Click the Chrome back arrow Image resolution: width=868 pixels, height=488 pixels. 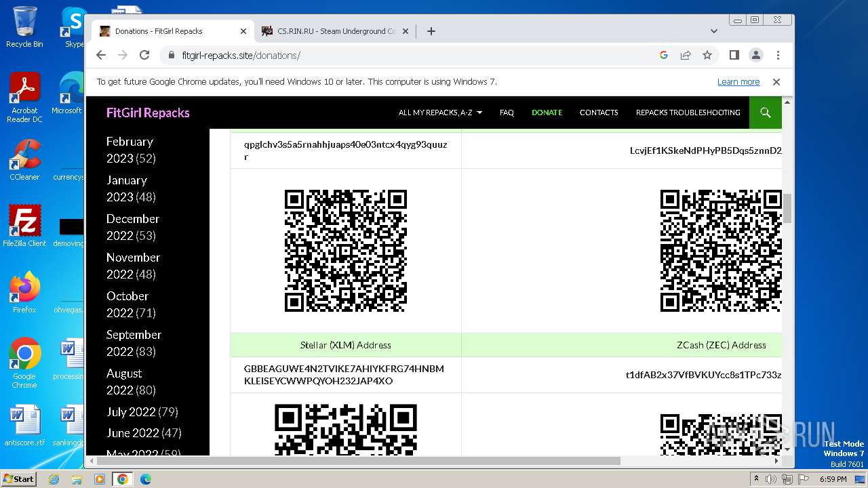101,55
